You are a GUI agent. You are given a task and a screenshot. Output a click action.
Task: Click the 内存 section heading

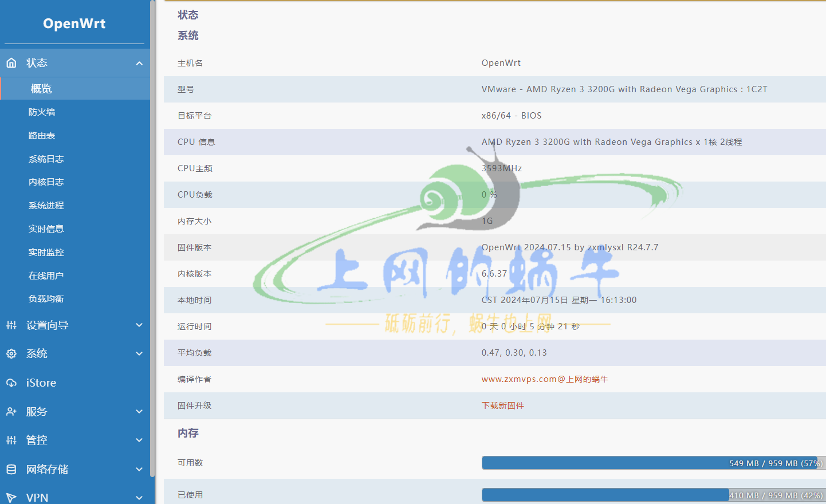point(188,433)
